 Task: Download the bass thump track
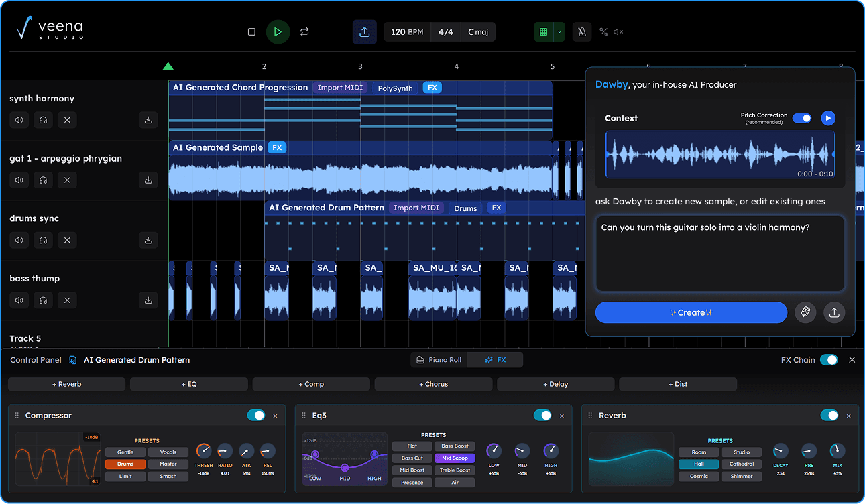click(x=148, y=300)
